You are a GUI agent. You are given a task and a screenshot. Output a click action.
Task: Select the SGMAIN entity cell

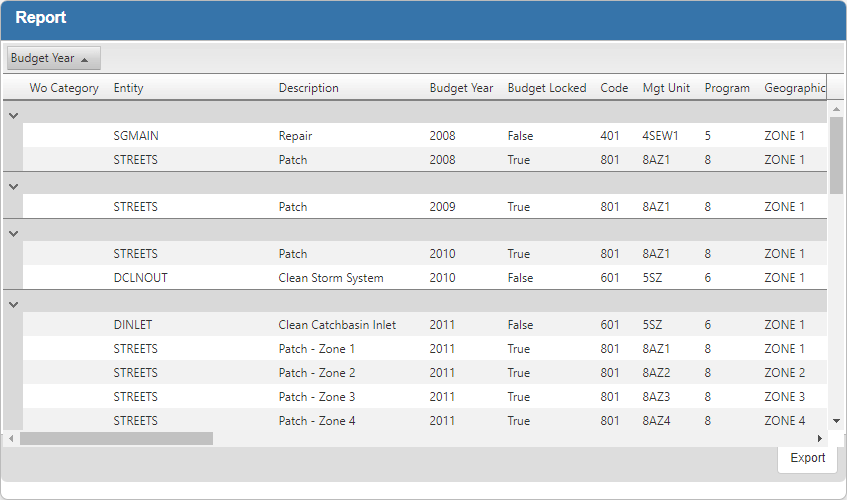tap(136, 136)
